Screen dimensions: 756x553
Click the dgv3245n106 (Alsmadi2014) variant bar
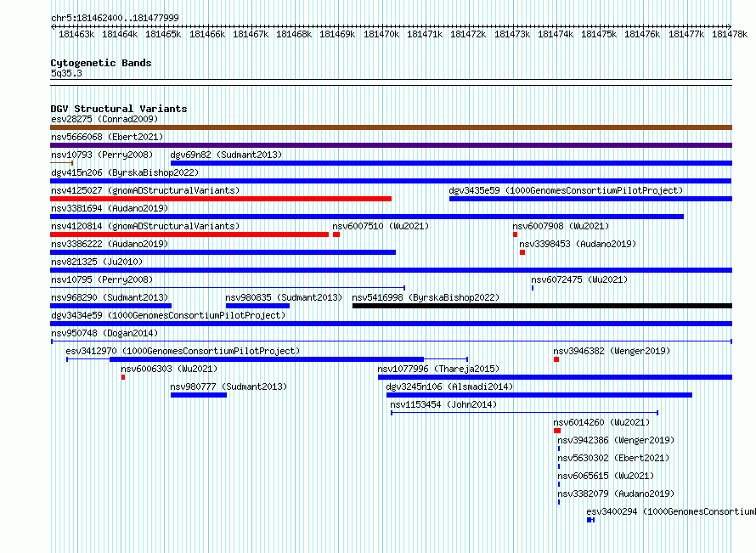point(539,395)
